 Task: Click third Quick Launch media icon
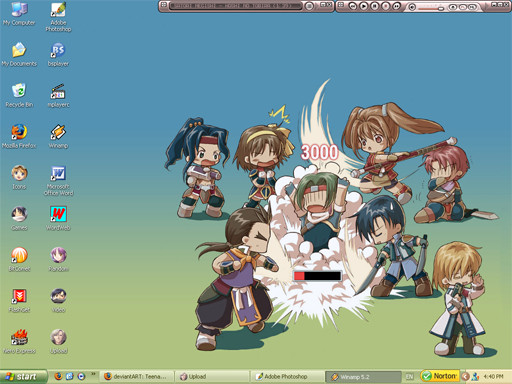click(x=81, y=376)
